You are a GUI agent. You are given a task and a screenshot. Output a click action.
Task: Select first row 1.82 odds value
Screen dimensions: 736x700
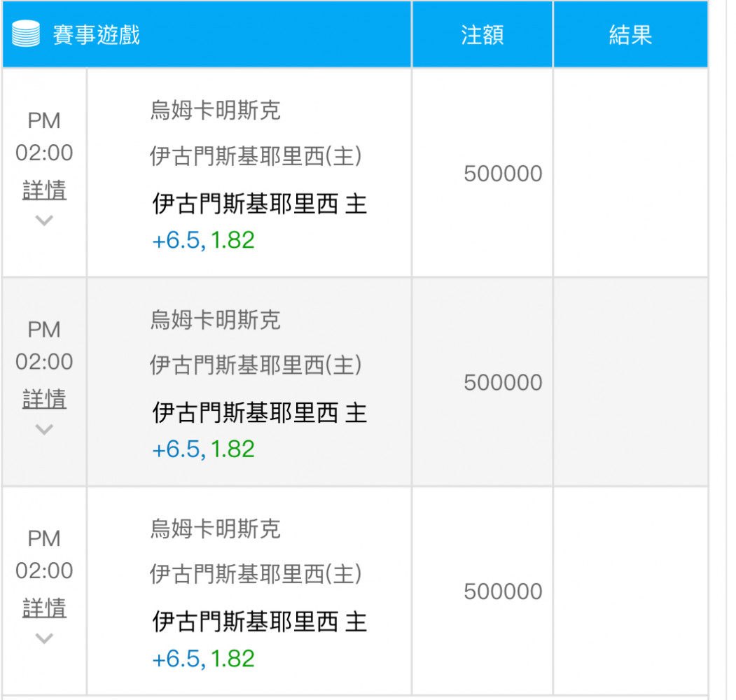[x=232, y=240]
